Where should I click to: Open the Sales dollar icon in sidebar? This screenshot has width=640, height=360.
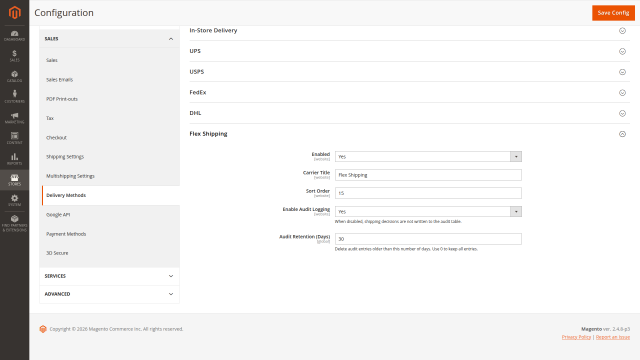(x=15, y=56)
